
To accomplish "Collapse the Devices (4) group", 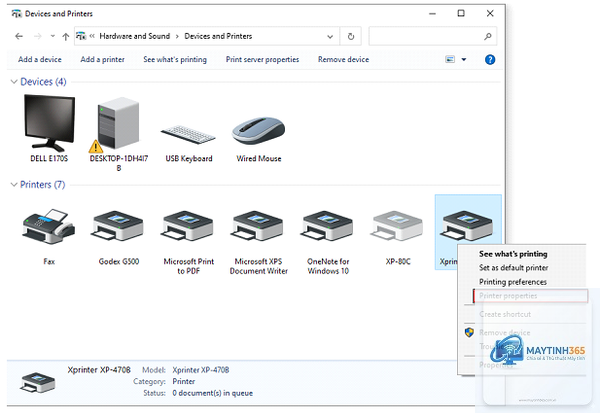I will pos(14,82).
